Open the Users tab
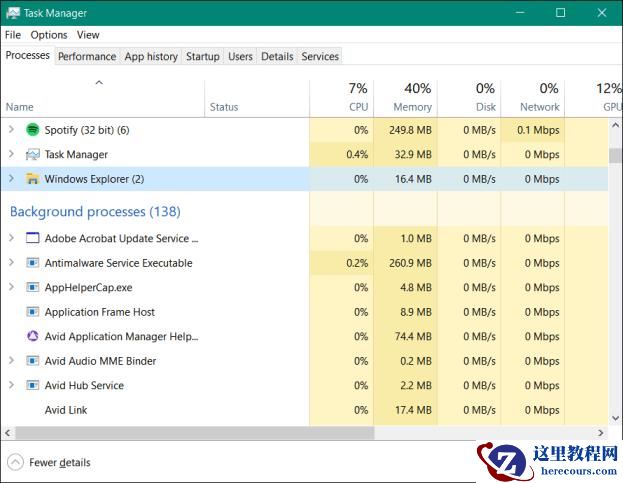 coord(240,56)
